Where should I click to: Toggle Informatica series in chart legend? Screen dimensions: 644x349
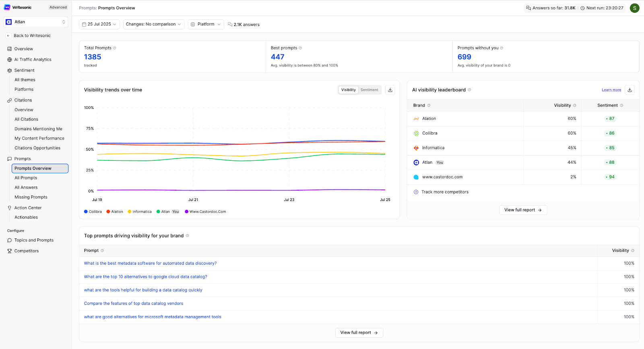[140, 211]
